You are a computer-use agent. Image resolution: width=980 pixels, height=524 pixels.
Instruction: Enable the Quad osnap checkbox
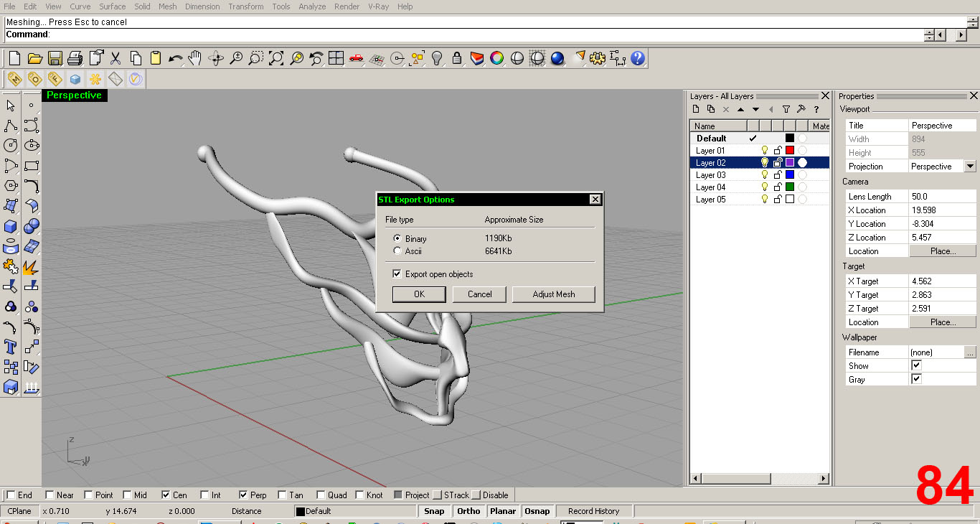(x=321, y=495)
